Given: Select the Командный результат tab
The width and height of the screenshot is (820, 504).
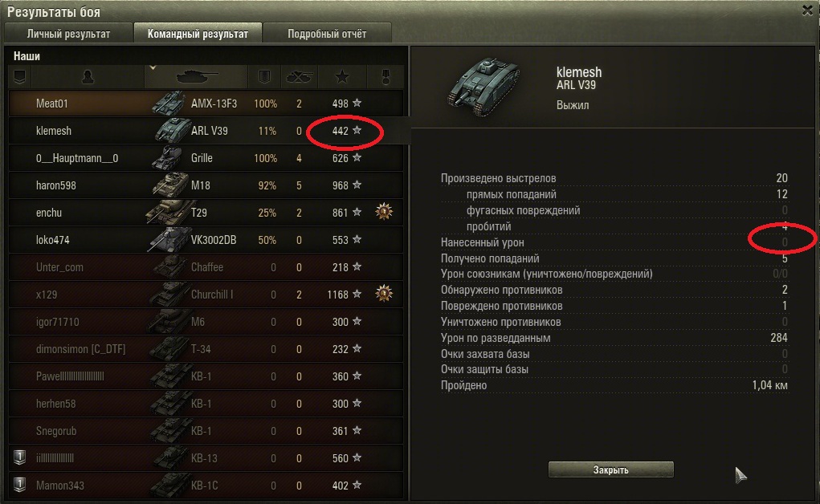Looking at the screenshot, I should (198, 33).
